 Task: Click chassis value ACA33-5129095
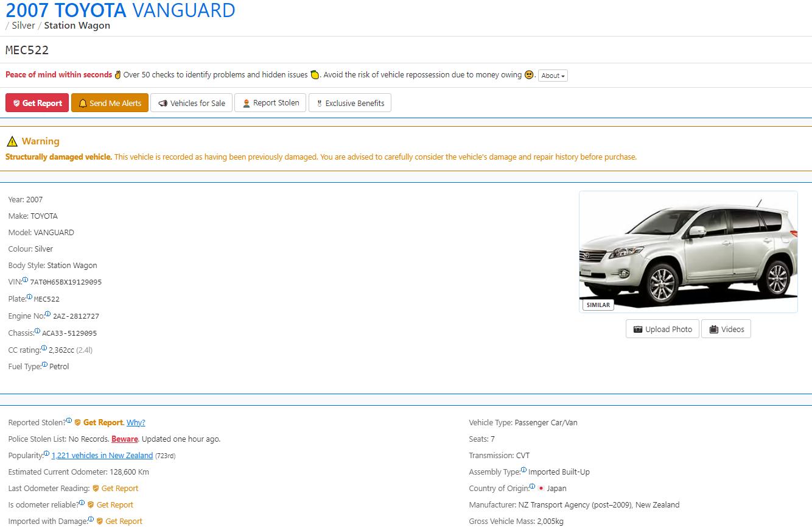pos(69,334)
